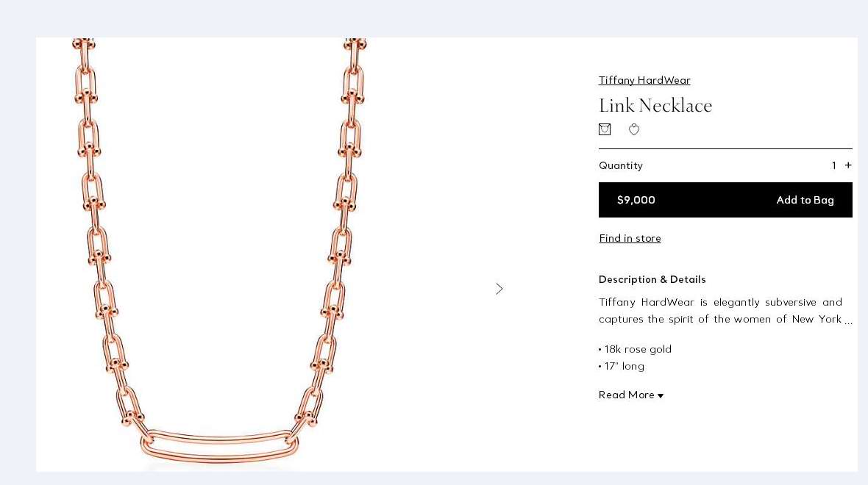Click the Quantity label
Image resolution: width=868 pixels, height=485 pixels.
click(x=621, y=165)
